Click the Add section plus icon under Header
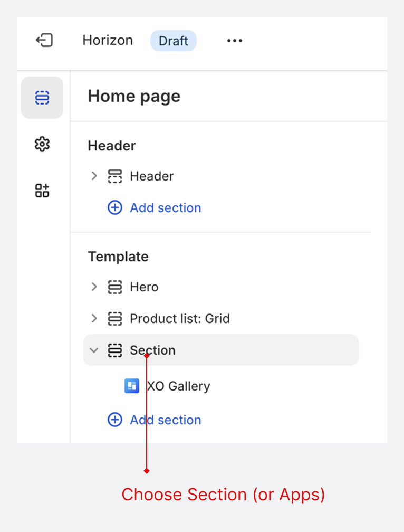The image size is (404, 532). (x=115, y=207)
